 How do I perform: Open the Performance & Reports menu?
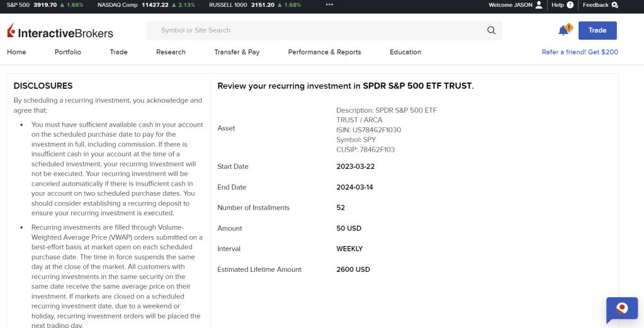click(324, 52)
